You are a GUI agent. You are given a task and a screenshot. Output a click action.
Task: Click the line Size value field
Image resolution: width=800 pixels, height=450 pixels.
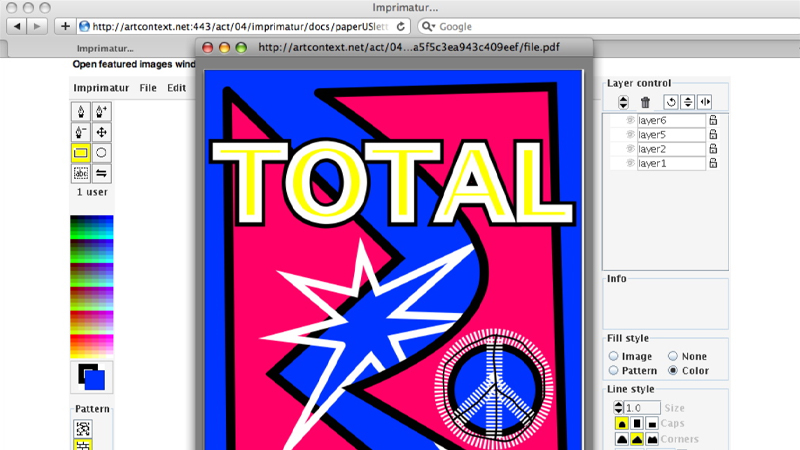[x=642, y=408]
